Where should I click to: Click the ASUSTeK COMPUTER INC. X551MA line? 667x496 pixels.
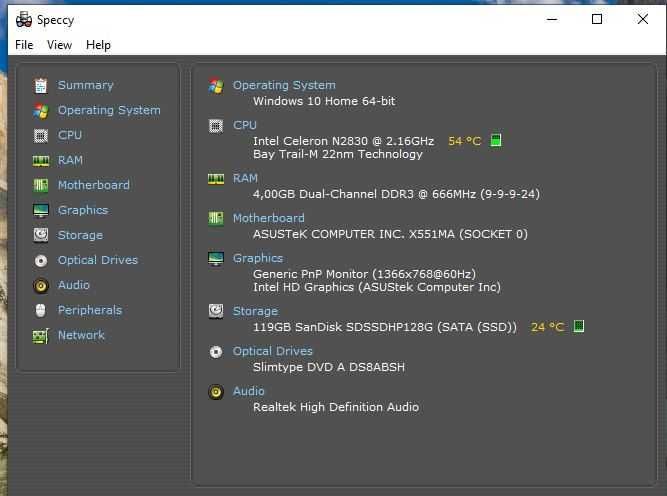tap(390, 234)
